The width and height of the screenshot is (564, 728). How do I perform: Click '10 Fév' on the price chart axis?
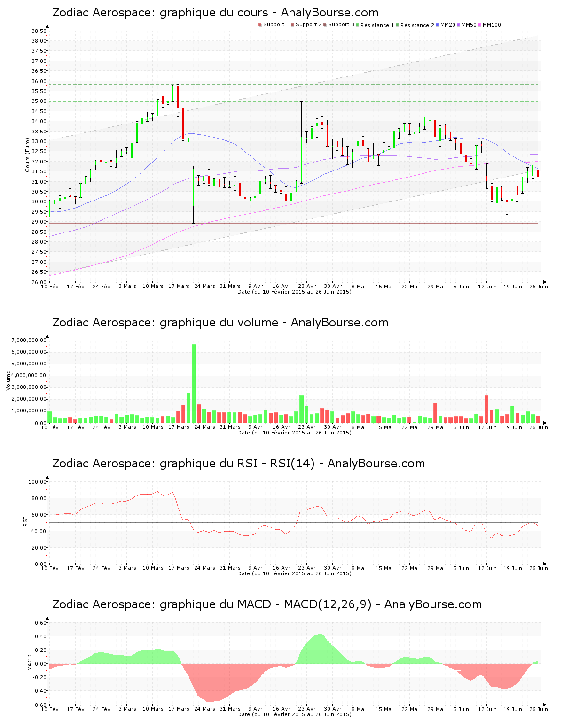[50, 287]
